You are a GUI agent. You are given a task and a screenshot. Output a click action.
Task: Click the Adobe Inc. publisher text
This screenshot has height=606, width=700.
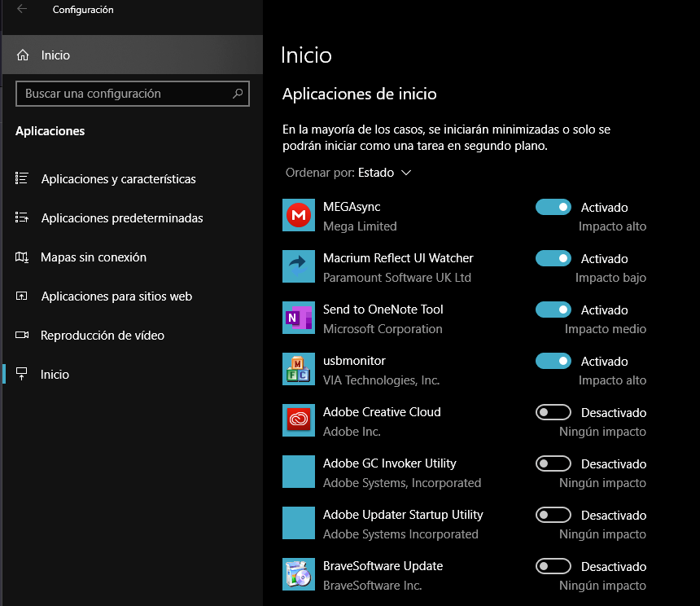pos(352,432)
